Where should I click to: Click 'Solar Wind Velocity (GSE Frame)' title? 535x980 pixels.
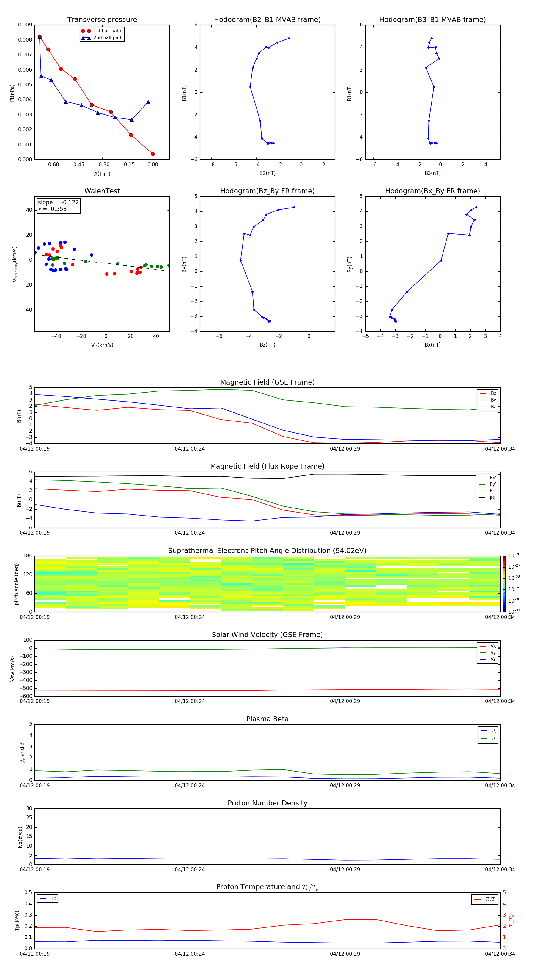click(267, 635)
